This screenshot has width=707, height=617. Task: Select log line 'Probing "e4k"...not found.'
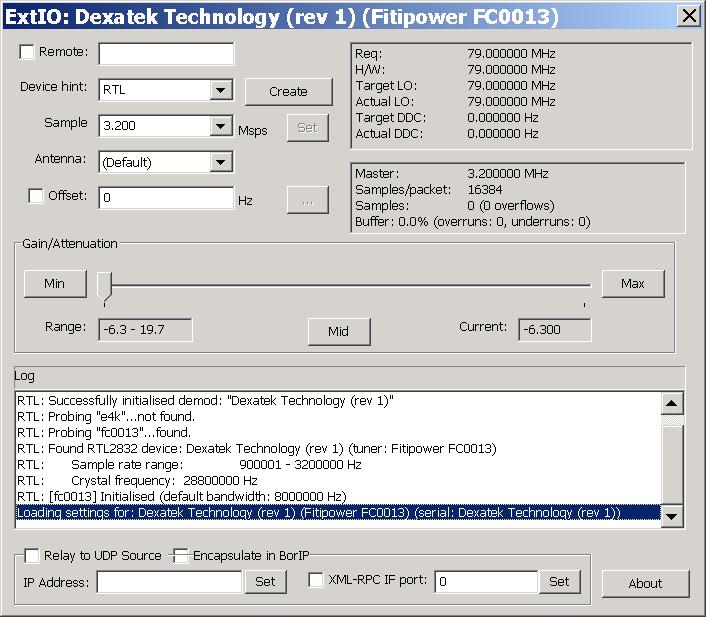[338, 417]
